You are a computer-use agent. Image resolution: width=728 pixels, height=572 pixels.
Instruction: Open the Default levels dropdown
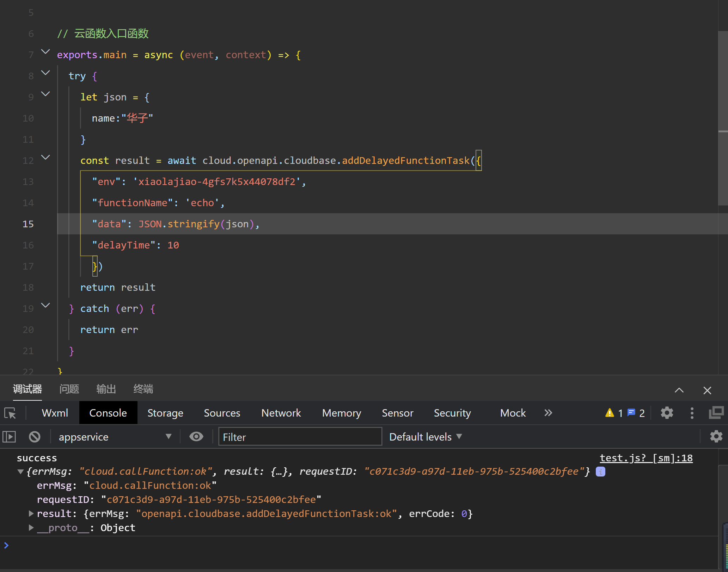pos(425,437)
